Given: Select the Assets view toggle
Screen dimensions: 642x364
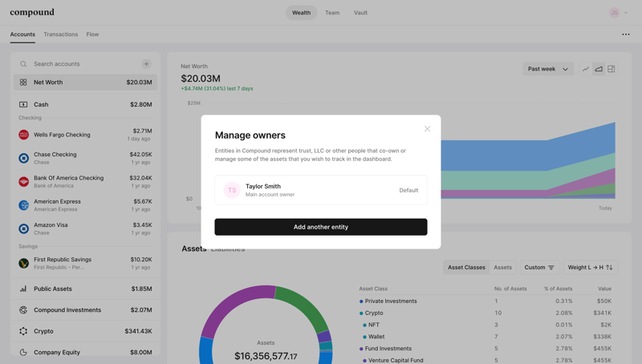Looking at the screenshot, I should 502,267.
